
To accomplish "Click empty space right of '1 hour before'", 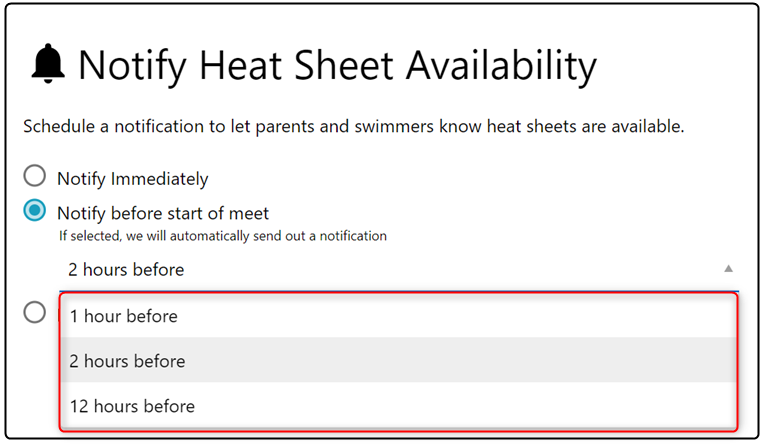I will point(450,316).
